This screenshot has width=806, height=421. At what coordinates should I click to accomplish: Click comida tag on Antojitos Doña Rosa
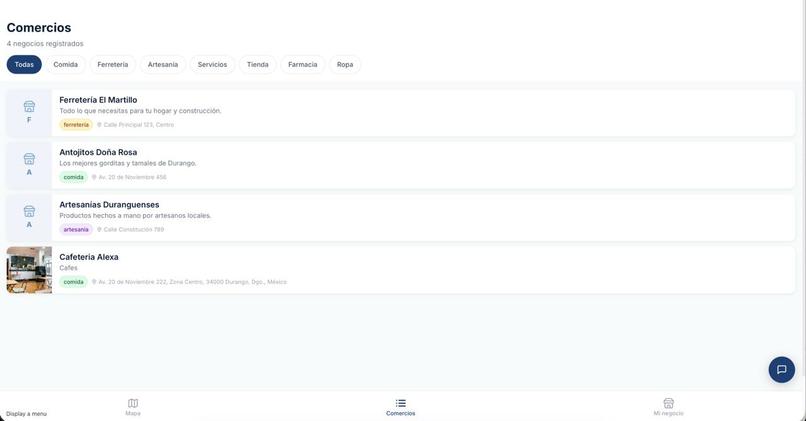(x=74, y=177)
